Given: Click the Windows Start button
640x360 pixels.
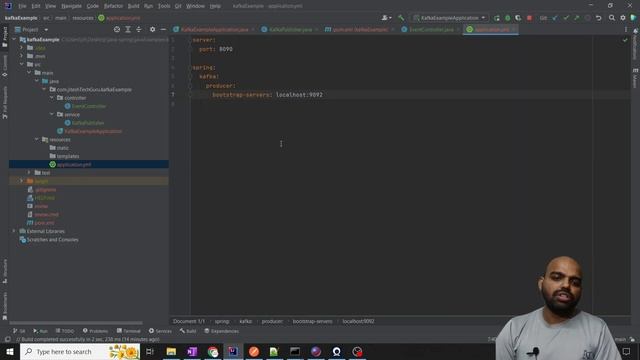Looking at the screenshot, I should click(x=9, y=351).
